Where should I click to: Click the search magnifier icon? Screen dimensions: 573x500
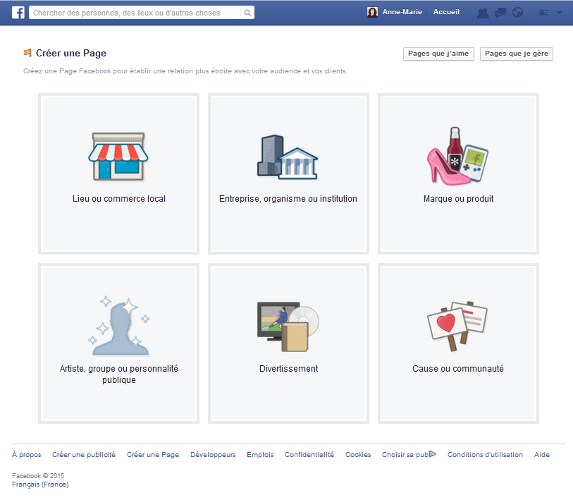point(247,13)
